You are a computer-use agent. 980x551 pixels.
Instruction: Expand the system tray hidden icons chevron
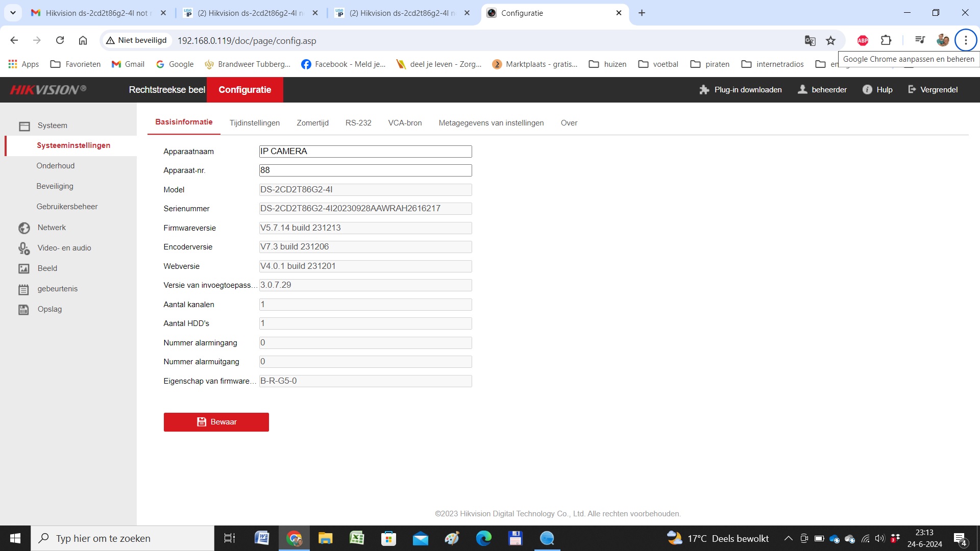[788, 538]
